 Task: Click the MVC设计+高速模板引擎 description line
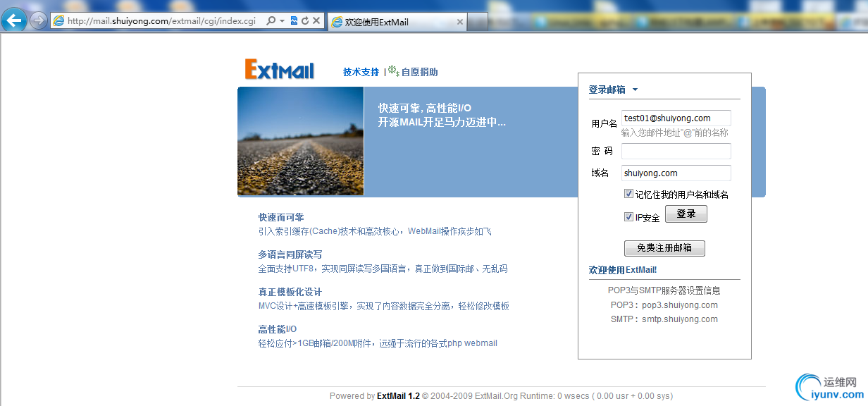pos(383,306)
